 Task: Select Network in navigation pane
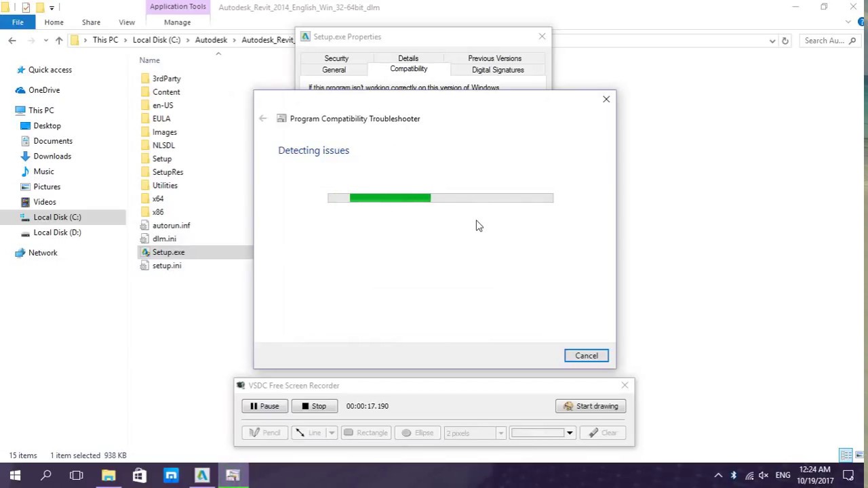(x=43, y=253)
